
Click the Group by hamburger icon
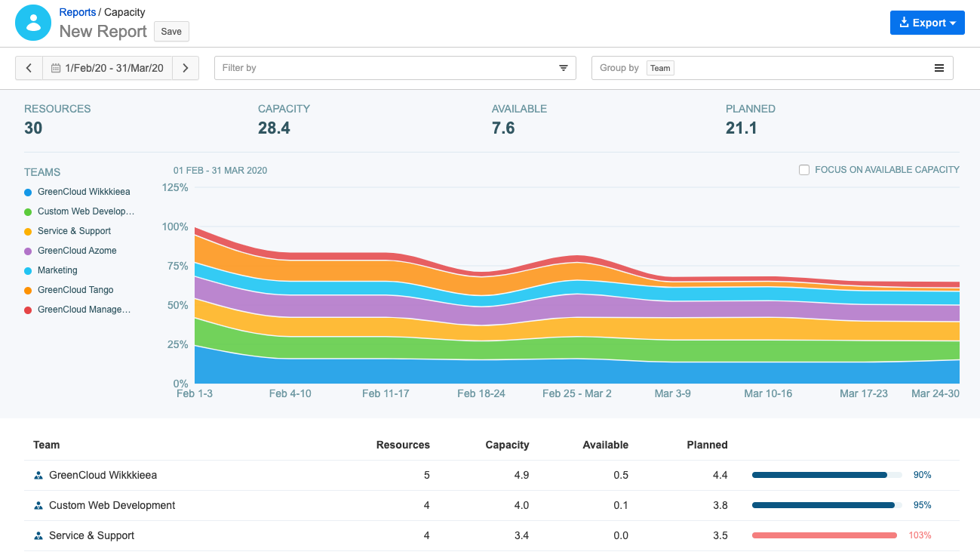point(939,68)
